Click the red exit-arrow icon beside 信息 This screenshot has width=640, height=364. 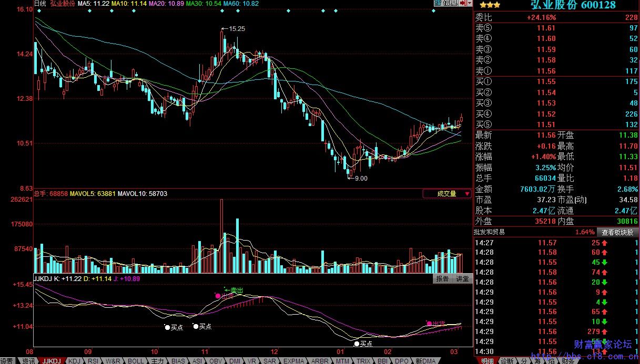tap(462, 3)
